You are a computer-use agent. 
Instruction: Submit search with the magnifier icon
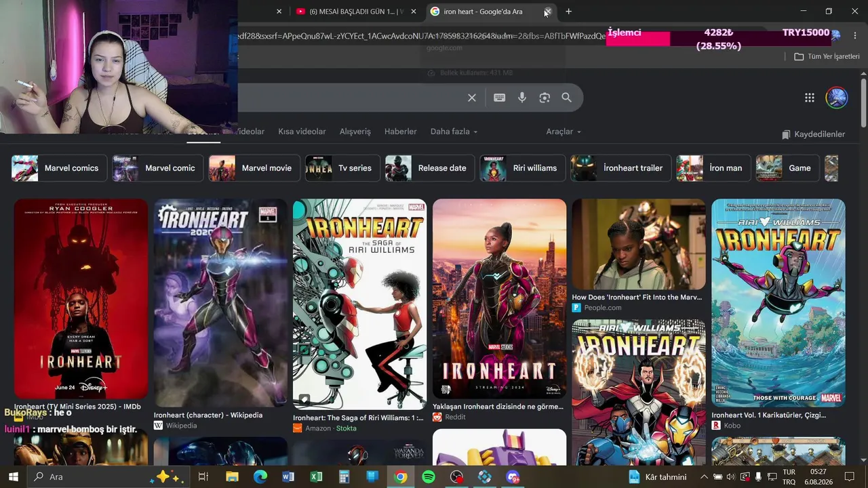pyautogui.click(x=567, y=98)
